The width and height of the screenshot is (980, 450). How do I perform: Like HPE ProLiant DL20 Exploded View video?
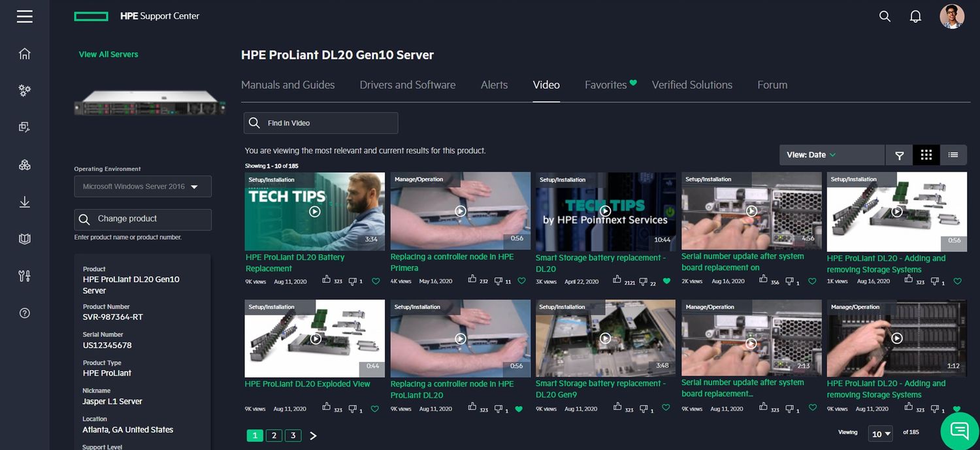(327, 407)
